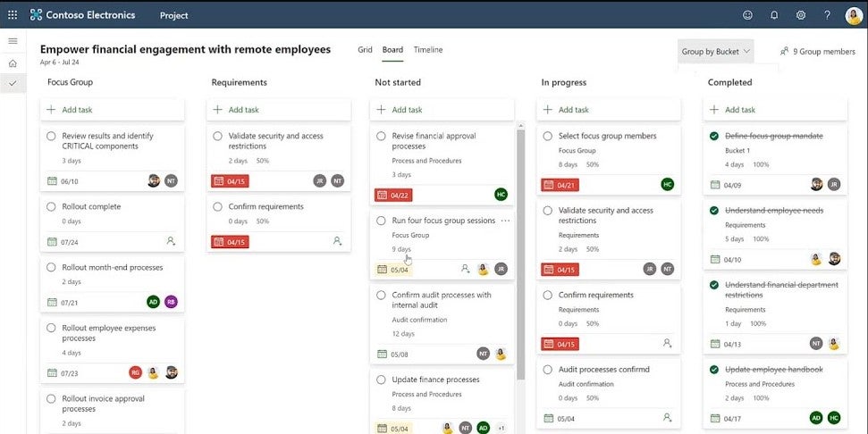
Task: Click the help question mark icon
Action: pos(827,15)
